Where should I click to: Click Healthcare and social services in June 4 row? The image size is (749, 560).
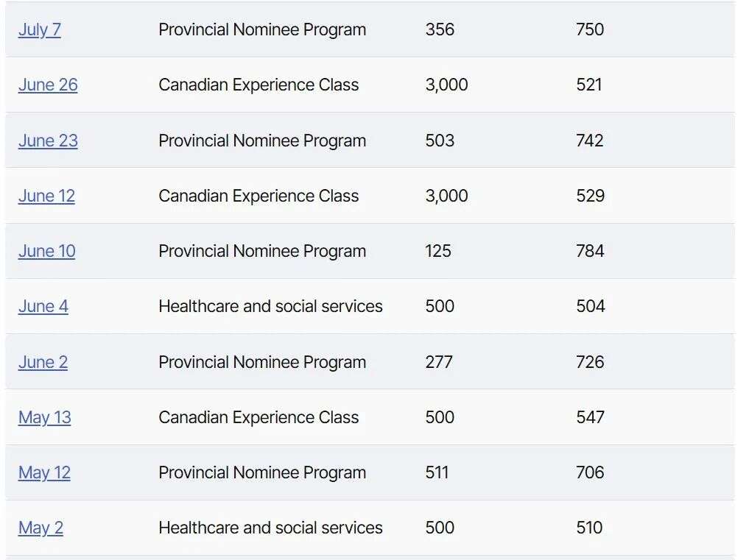click(270, 306)
